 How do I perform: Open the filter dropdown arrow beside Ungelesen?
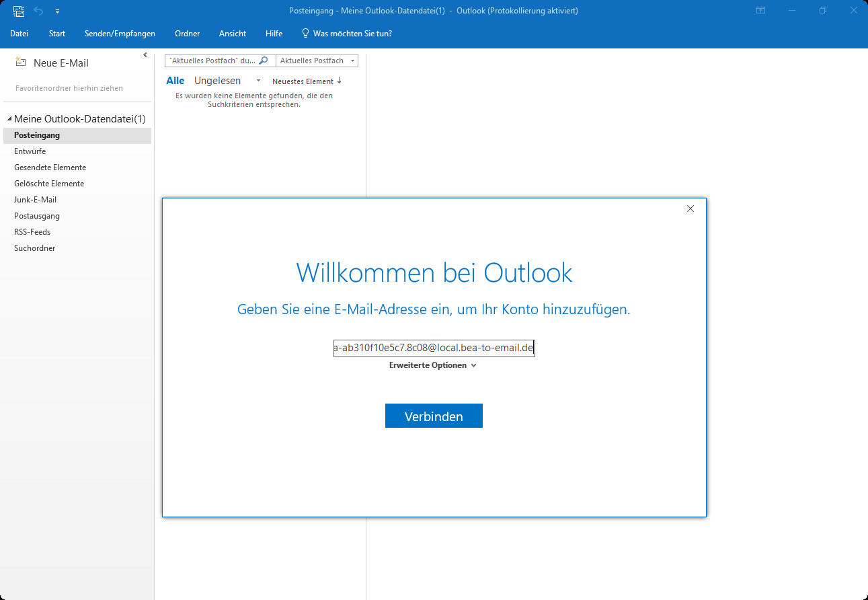click(258, 81)
